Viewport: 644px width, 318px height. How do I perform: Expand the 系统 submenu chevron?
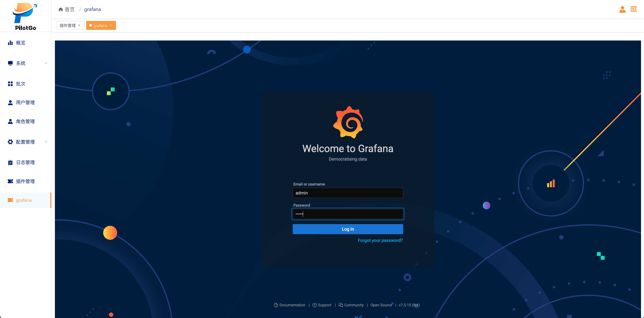click(x=46, y=63)
